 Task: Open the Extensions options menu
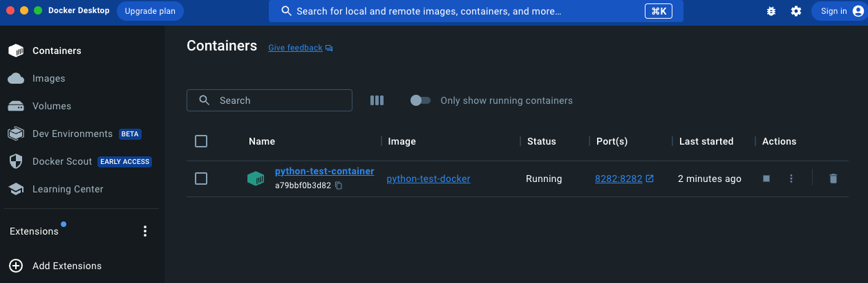click(x=145, y=231)
